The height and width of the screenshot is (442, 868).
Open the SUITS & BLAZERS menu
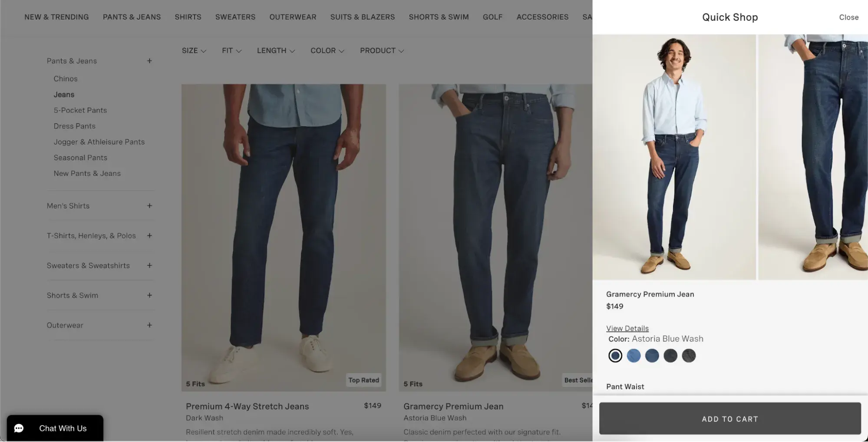(363, 17)
